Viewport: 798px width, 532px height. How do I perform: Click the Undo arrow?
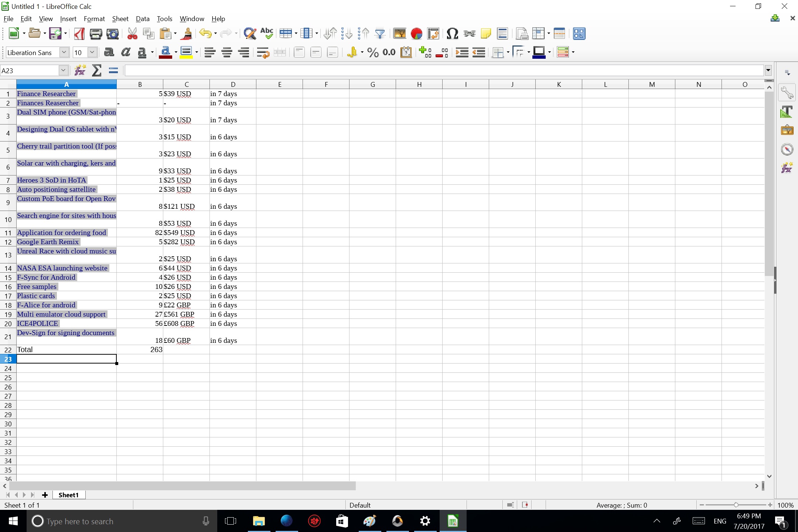coord(205,34)
